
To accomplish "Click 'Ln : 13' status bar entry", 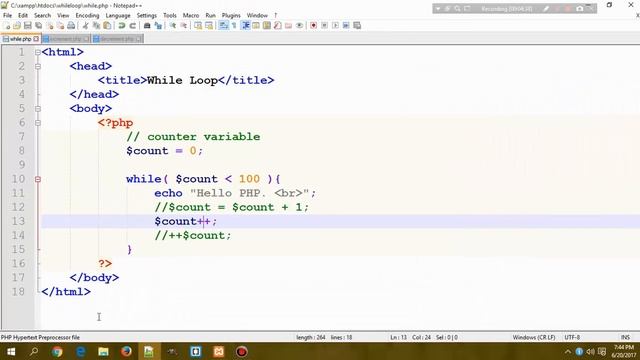I will click(398, 338).
